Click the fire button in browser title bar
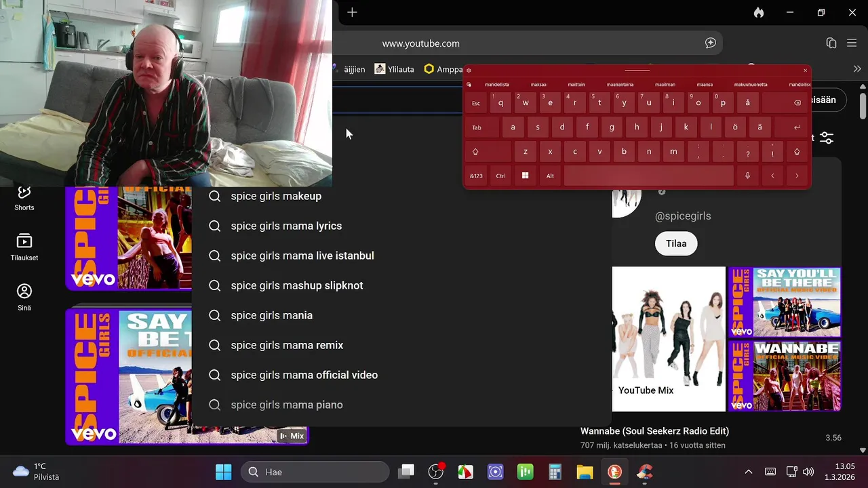Screen dimensions: 868x488 point(759,12)
